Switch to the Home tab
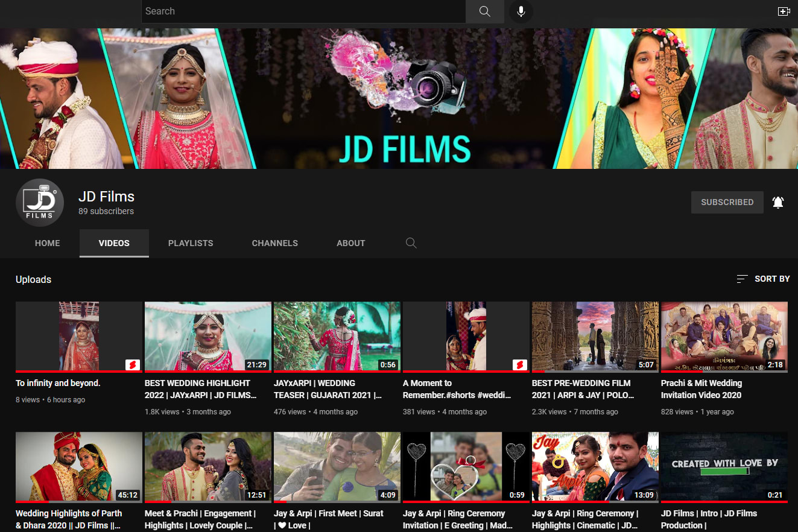 tap(48, 243)
